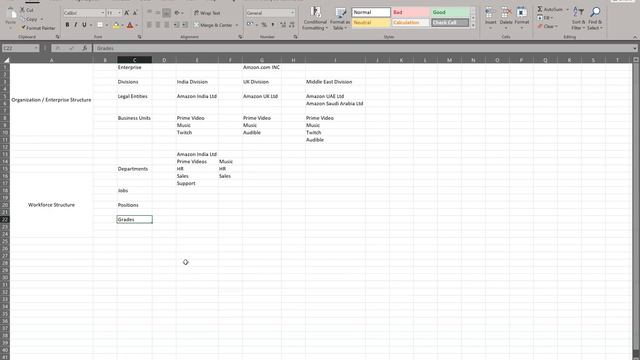The width and height of the screenshot is (640, 360).
Task: Open Sort & Filter menu
Action: tap(578, 18)
